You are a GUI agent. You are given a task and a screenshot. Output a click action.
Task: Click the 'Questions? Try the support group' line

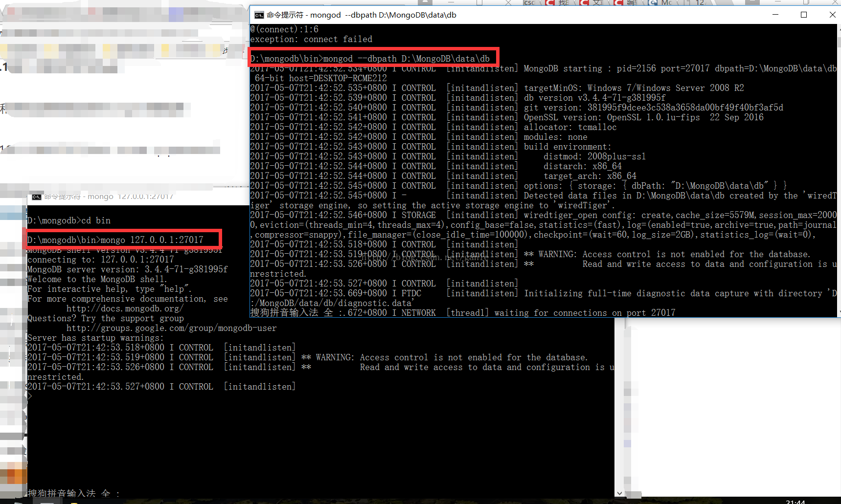pos(106,318)
